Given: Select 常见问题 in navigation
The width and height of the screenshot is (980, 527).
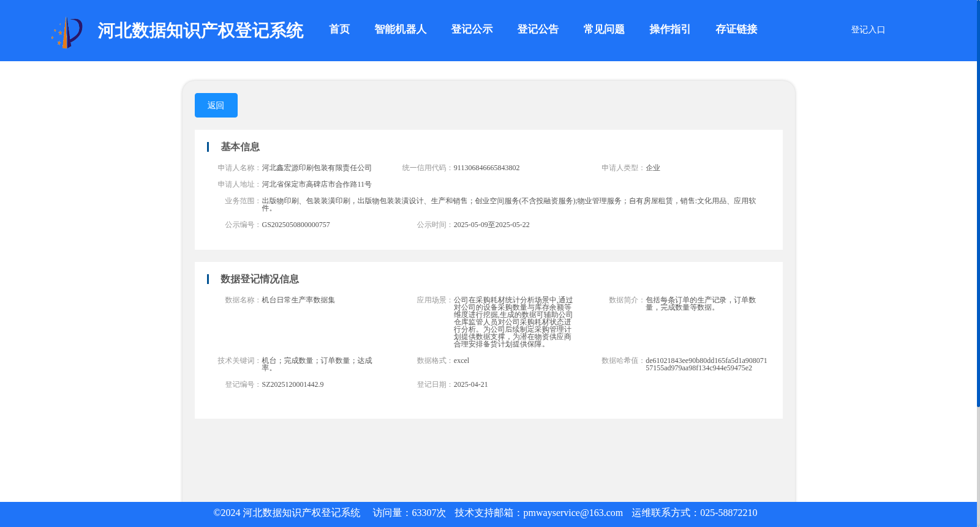Looking at the screenshot, I should [x=605, y=29].
